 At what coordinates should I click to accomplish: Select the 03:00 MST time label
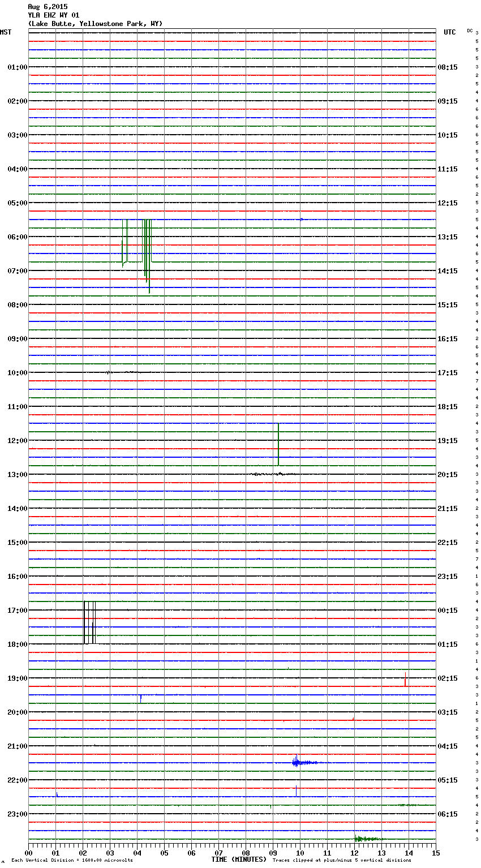pos(18,135)
